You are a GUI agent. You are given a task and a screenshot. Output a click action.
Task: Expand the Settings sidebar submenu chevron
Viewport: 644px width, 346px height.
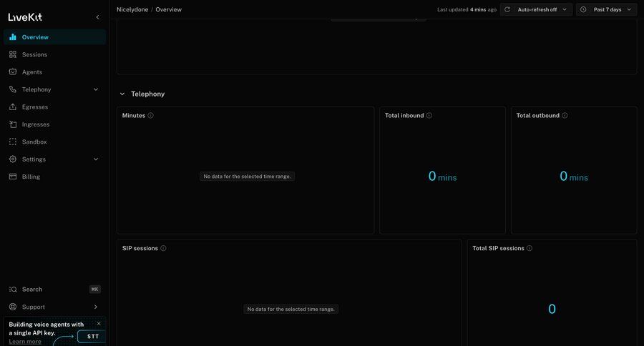pyautogui.click(x=96, y=159)
